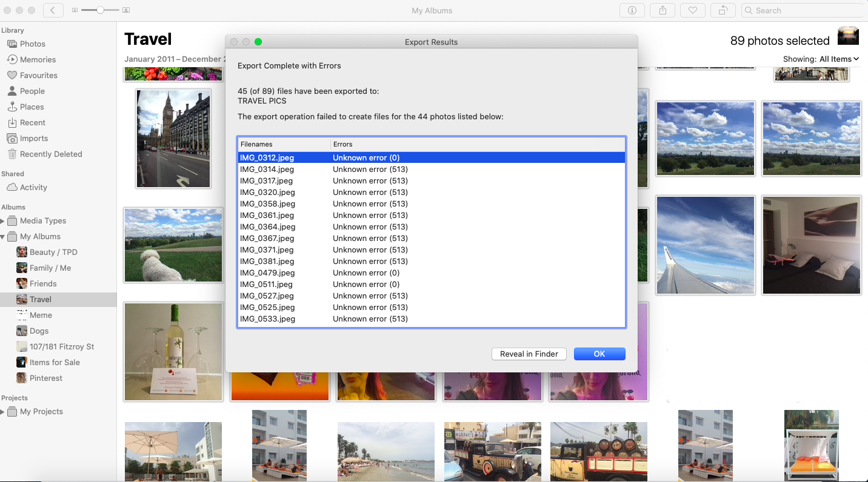Go back with the chevron button

[x=53, y=10]
